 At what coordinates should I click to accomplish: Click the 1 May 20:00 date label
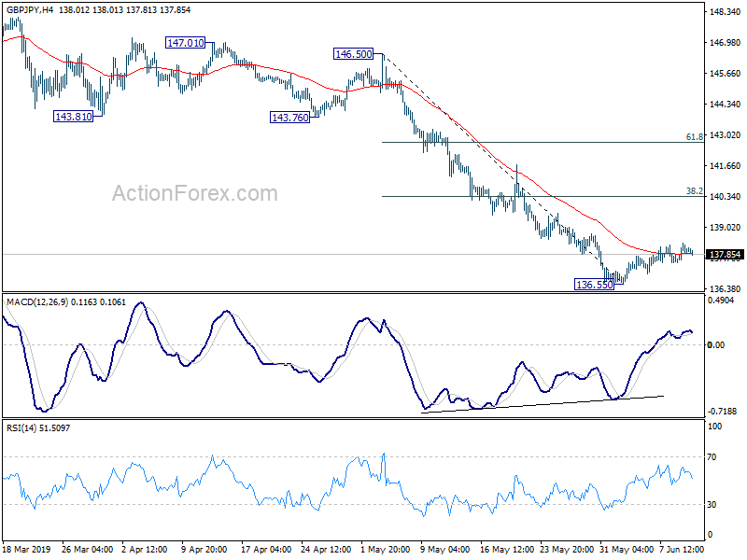coord(386,549)
